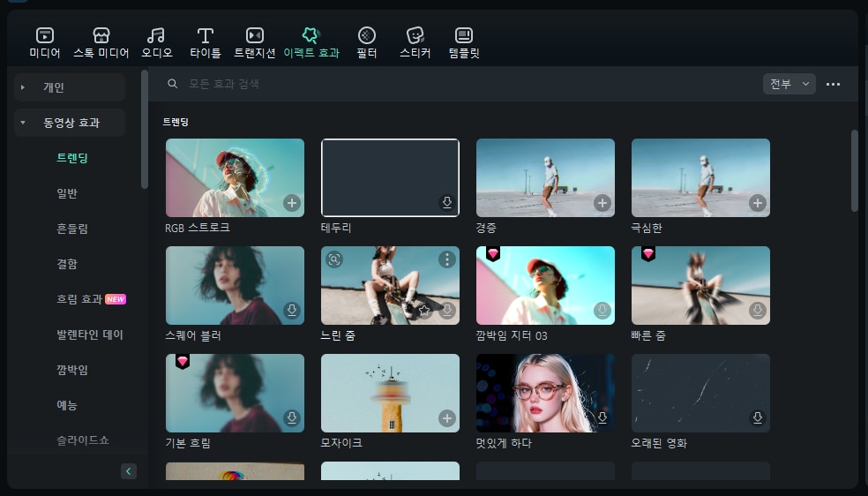Select the 결함 sidebar category
This screenshot has width=868, height=496.
pos(67,264)
